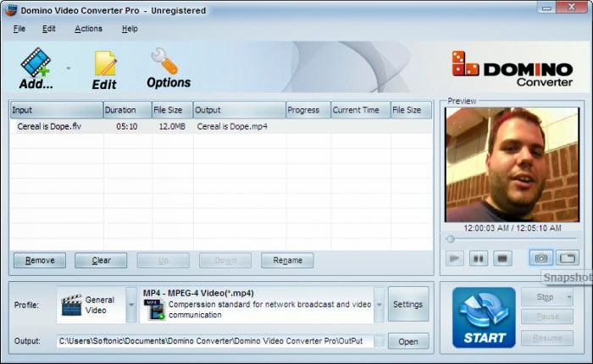
Task: Expand the Stop button dropdown arrow
Action: pos(569,297)
